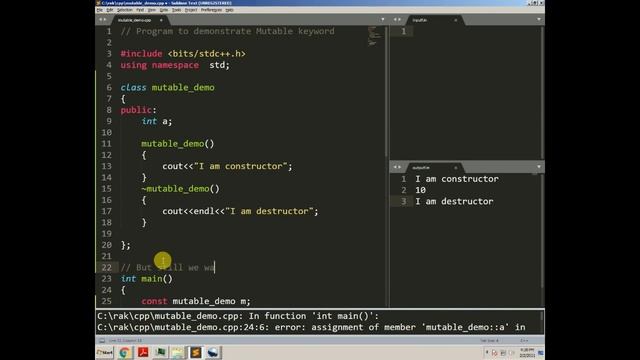
Task: Open Adobe Reader from the taskbar
Action: pos(143,353)
